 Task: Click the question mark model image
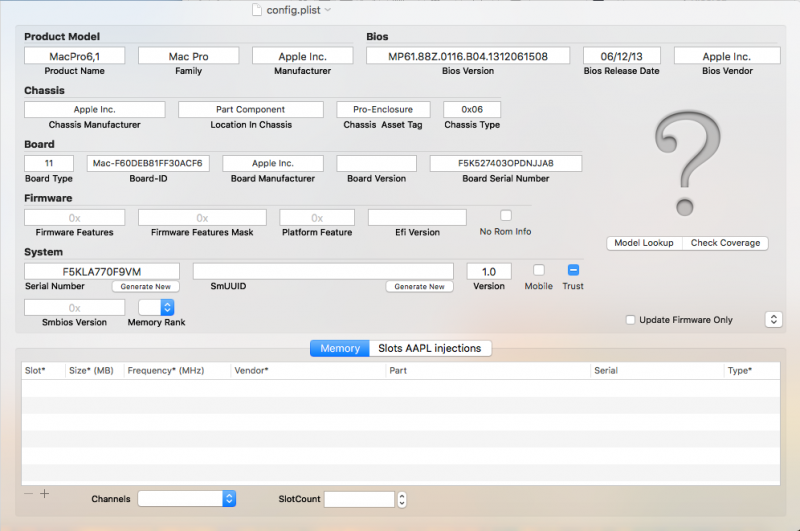pyautogui.click(x=687, y=163)
